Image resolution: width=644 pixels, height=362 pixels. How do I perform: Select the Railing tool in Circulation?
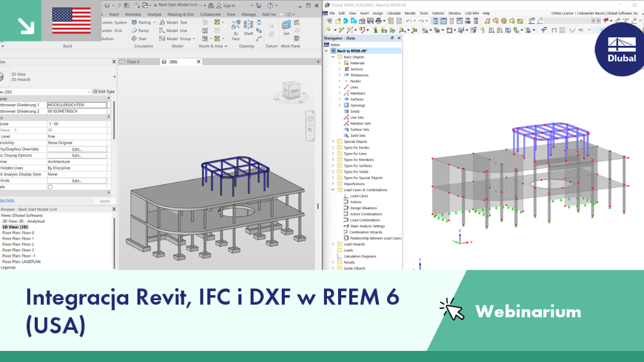[141, 22]
